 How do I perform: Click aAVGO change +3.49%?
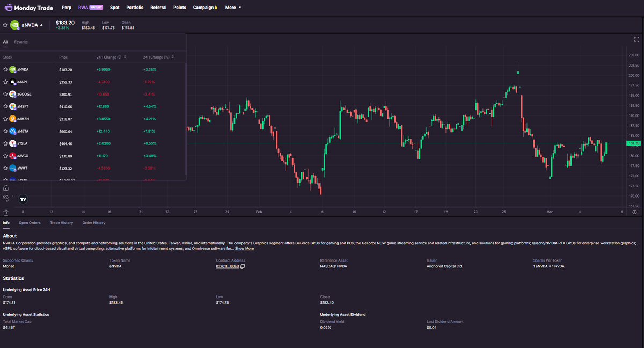[149, 156]
